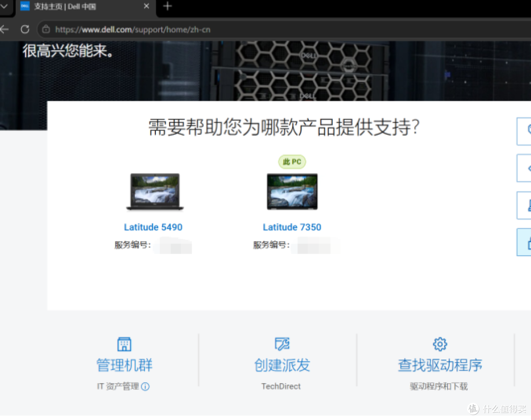This screenshot has height=420, width=531.
Task: Click the 需要帮助您为哪款产品提供支持 heading
Action: click(x=284, y=127)
